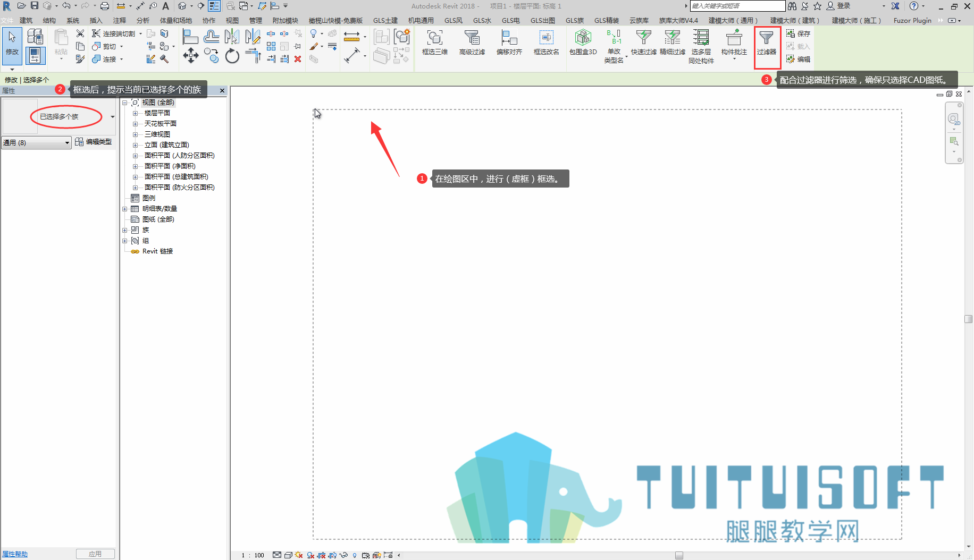The image size is (974, 560).
Task: Click the 编辑类型 button
Action: (x=94, y=142)
